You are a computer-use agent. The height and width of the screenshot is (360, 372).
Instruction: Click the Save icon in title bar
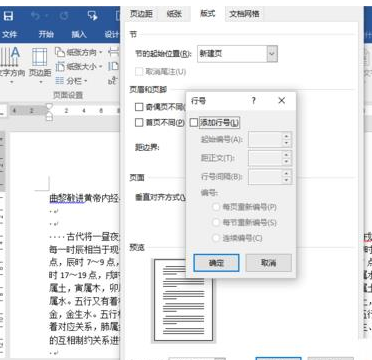coord(8,16)
